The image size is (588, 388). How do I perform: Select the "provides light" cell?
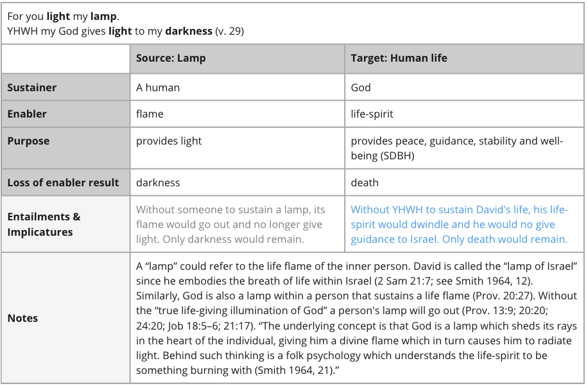pos(169,141)
